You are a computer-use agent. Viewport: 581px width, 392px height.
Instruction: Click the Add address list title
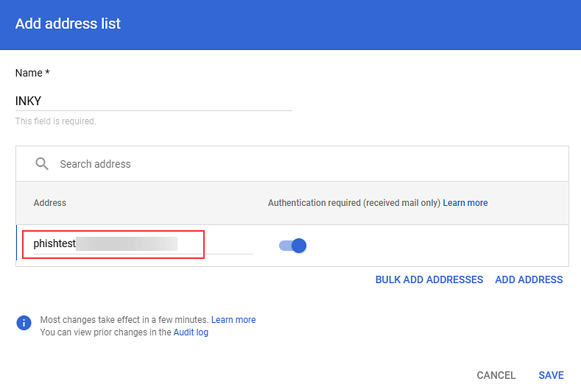68,24
